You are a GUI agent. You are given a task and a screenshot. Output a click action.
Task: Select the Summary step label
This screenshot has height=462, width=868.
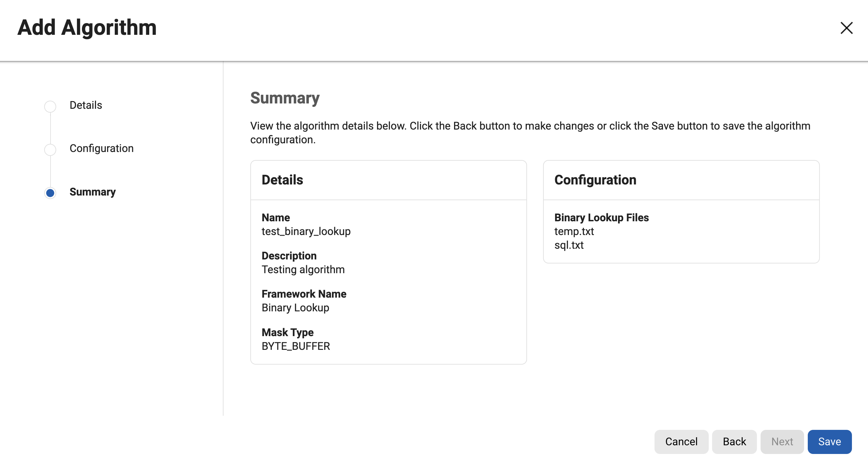click(x=92, y=192)
